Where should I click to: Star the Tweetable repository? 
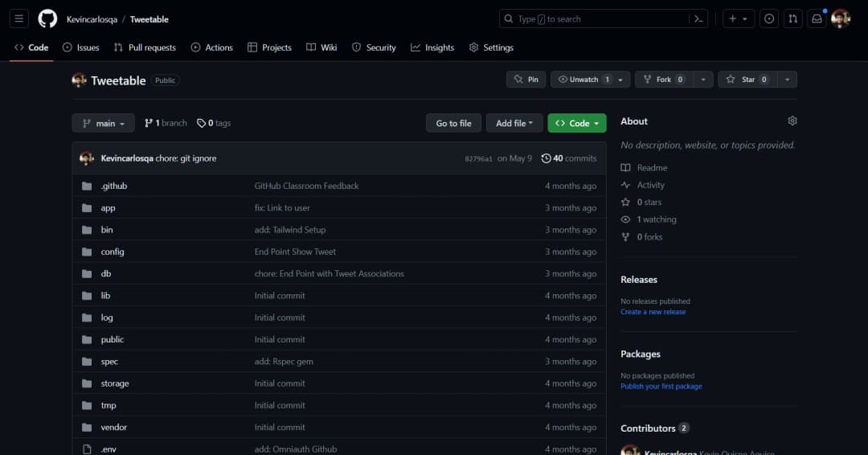coord(748,79)
